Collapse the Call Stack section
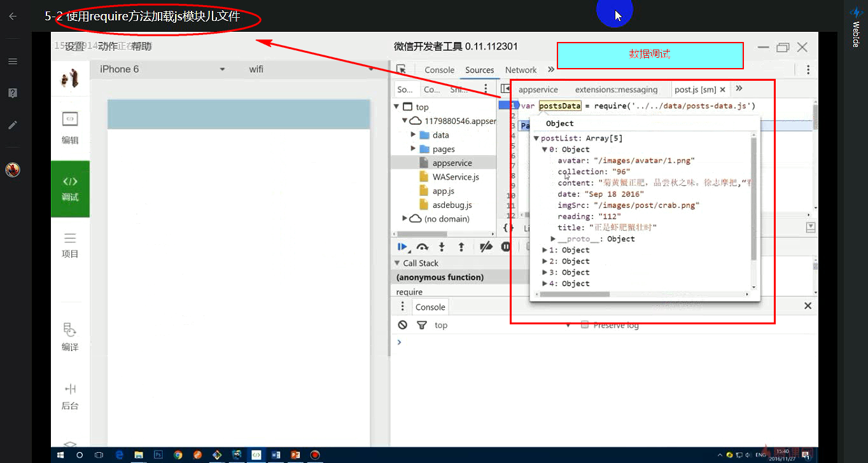 396,263
